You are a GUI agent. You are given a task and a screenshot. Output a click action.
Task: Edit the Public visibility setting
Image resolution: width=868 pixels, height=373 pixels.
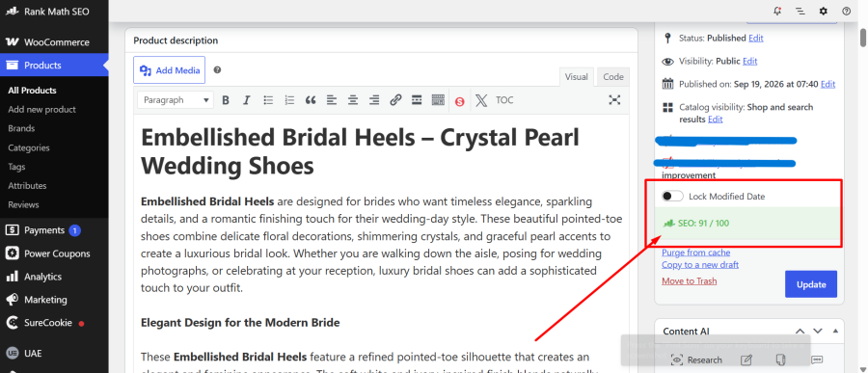(749, 61)
